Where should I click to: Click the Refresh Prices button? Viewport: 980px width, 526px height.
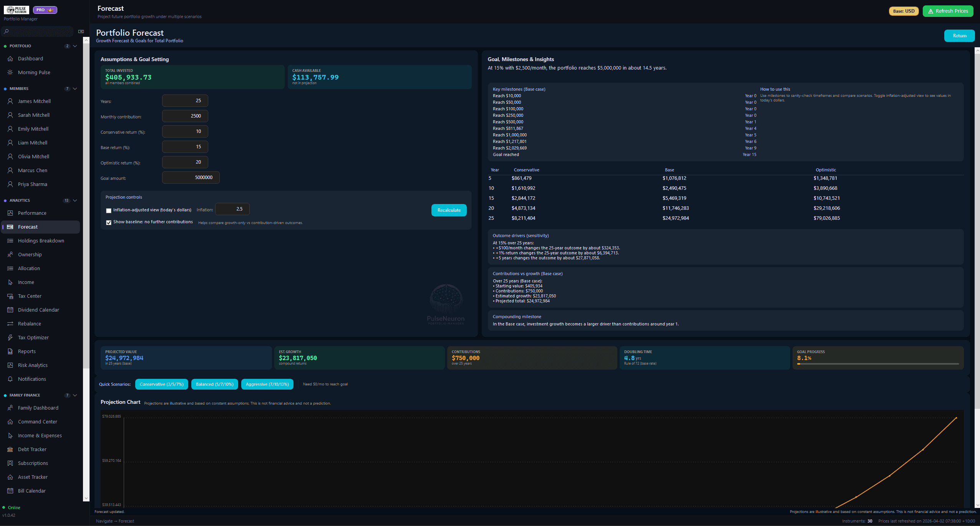point(948,11)
